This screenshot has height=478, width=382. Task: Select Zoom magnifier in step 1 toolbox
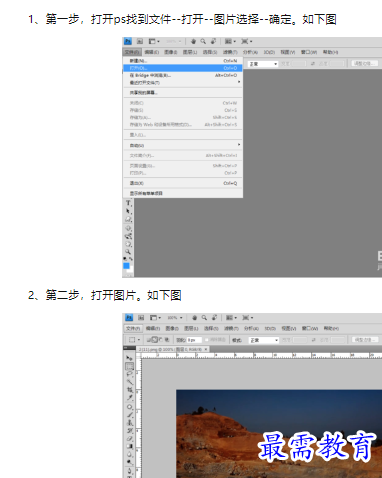[x=128, y=252]
